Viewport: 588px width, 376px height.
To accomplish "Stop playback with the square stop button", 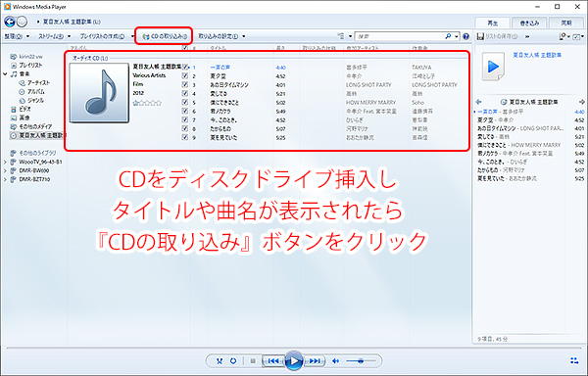I will [253, 361].
